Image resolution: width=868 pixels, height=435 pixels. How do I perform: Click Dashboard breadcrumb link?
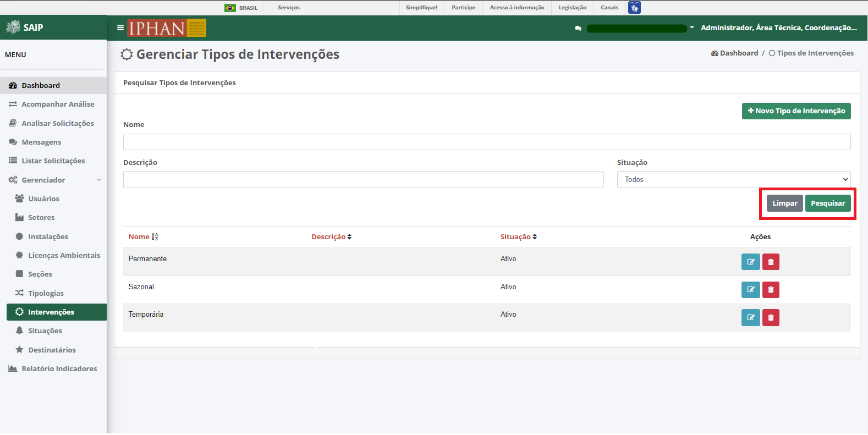[x=734, y=53]
